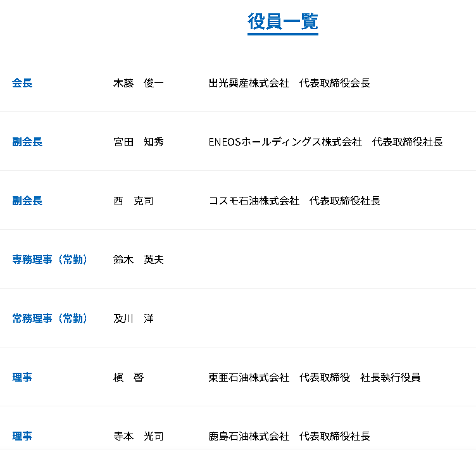This screenshot has width=476, height=450.
Task: Click the 役員一覧 heading
Action: 282,22
